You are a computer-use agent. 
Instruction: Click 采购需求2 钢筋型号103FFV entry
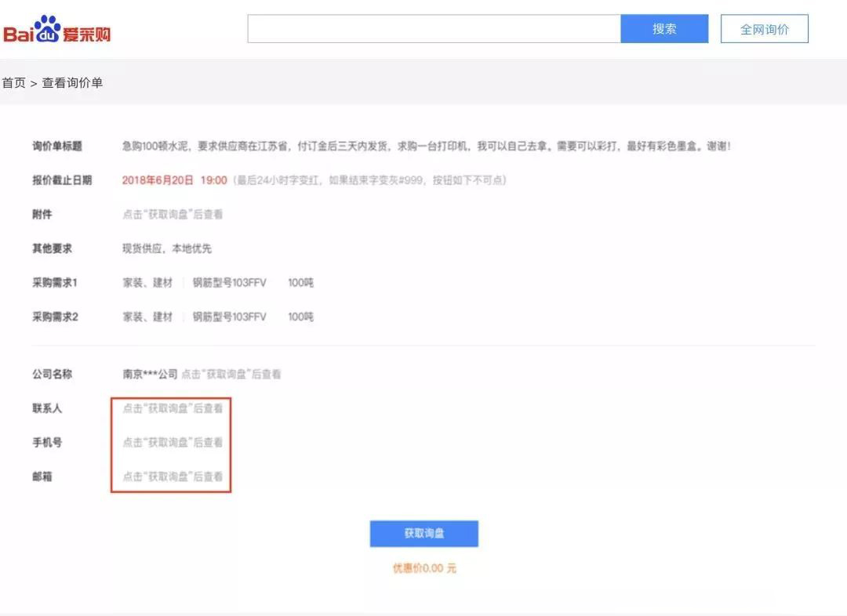click(x=230, y=317)
